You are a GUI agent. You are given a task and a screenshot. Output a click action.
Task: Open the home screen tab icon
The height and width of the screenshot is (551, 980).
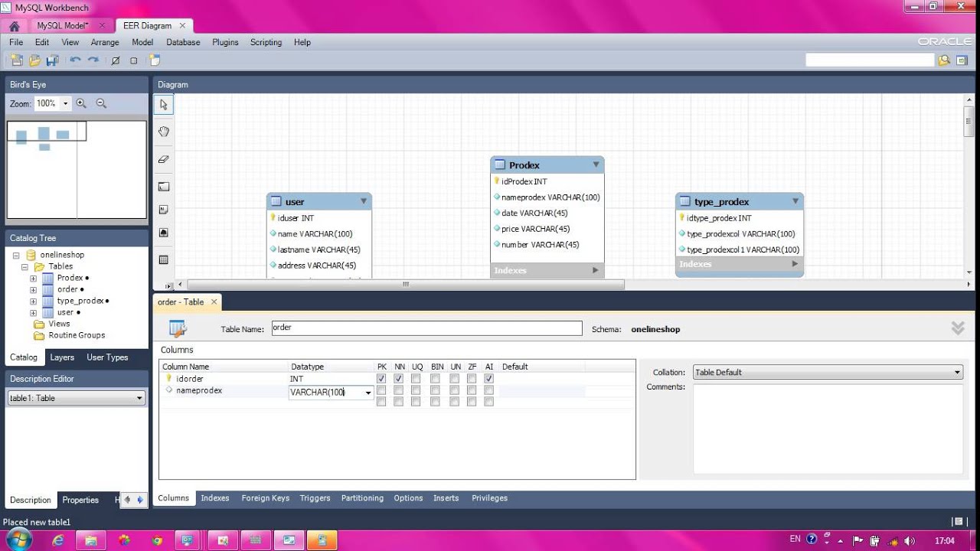14,26
